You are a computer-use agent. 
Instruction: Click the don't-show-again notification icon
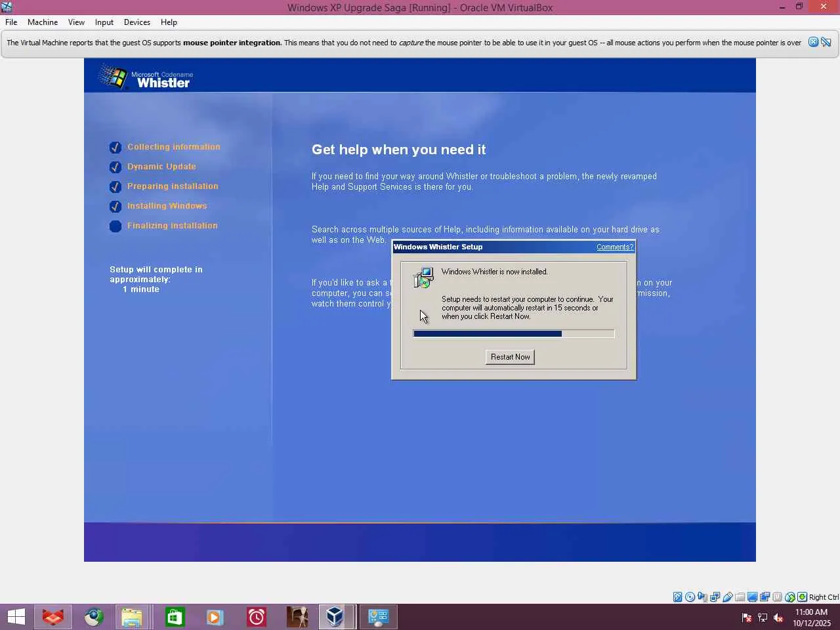826,42
